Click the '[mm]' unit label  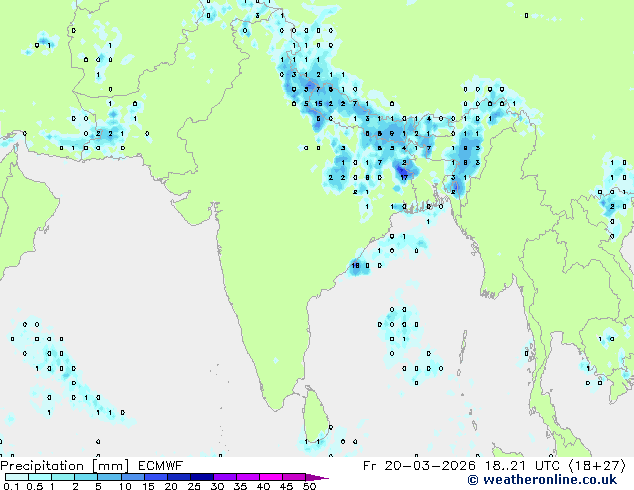pos(111,466)
